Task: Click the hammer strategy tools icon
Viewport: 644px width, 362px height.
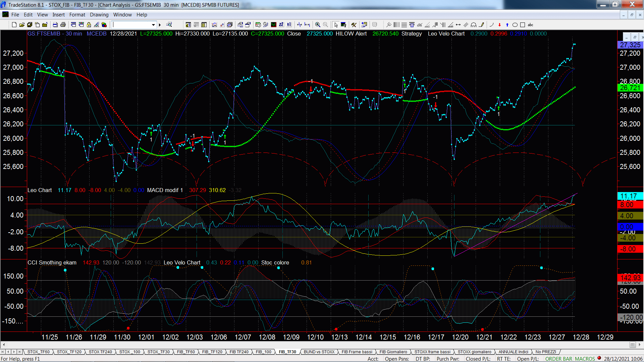Action: (x=354, y=25)
